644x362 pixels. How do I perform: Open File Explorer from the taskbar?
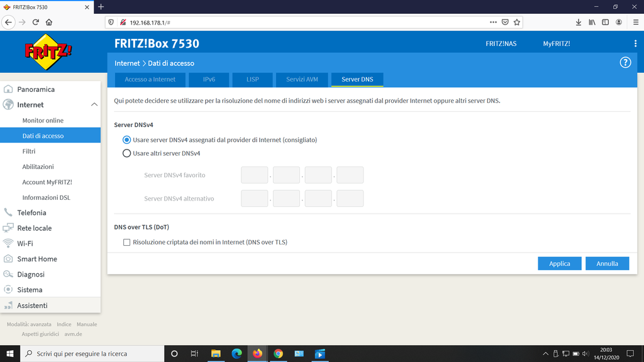click(216, 353)
